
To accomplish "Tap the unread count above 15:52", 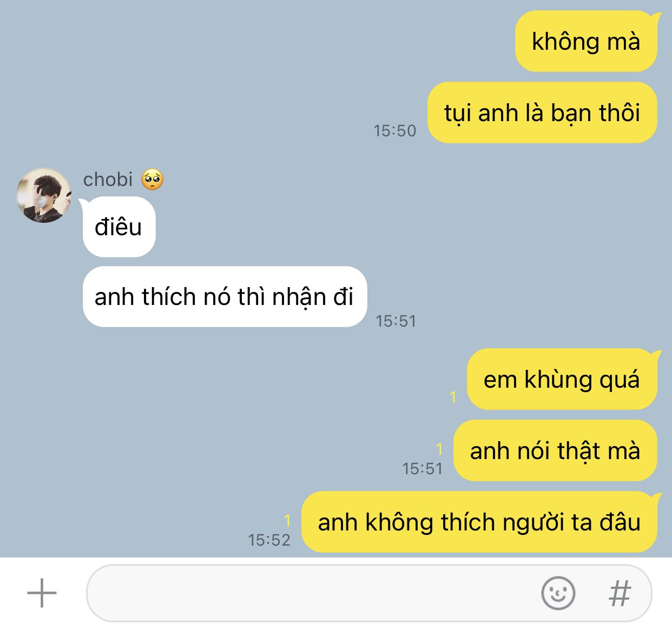I will 287,520.
